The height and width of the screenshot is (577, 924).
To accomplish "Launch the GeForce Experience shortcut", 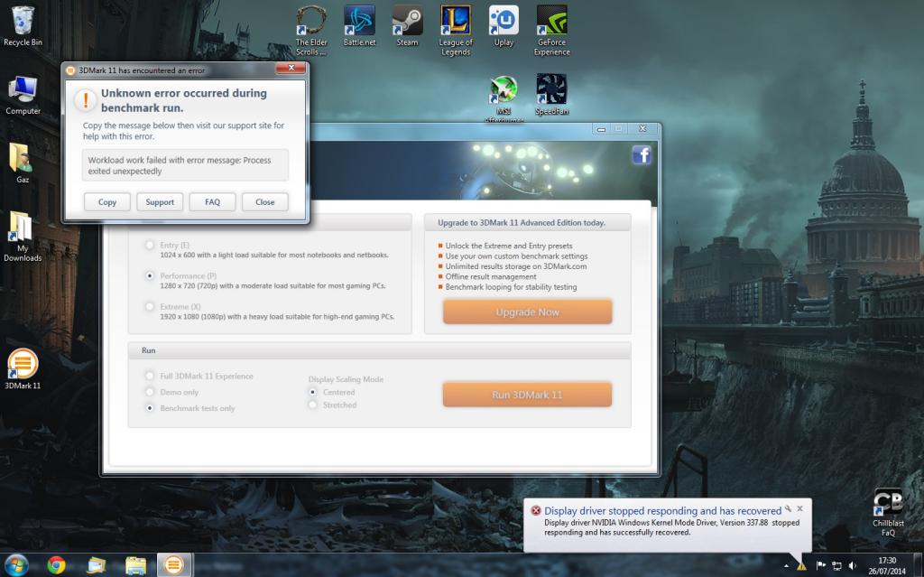I will click(551, 31).
